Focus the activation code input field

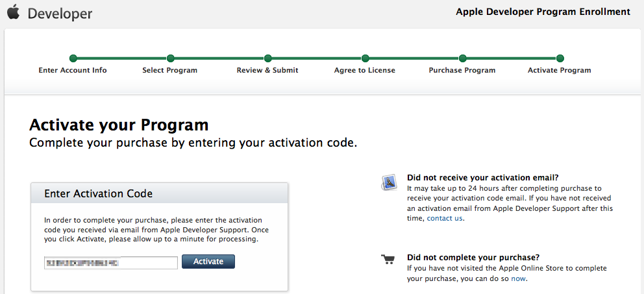110,262
